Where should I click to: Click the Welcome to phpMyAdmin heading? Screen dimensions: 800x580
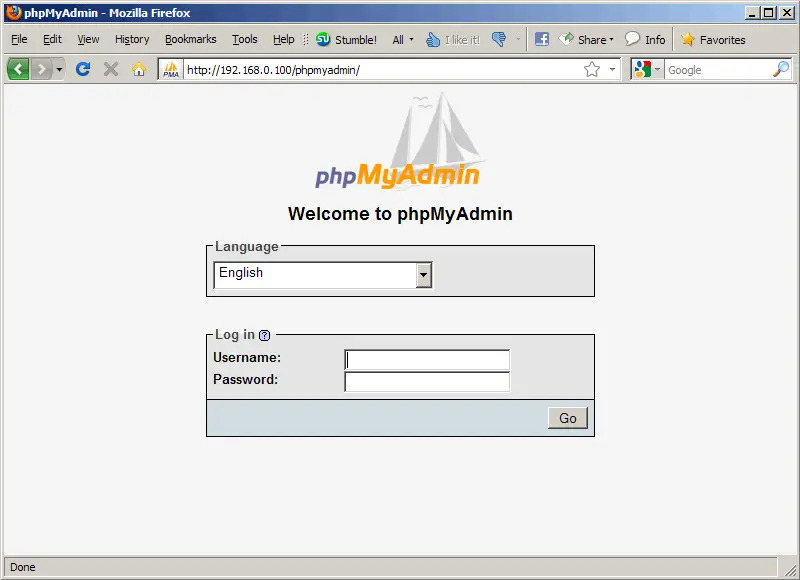click(400, 214)
